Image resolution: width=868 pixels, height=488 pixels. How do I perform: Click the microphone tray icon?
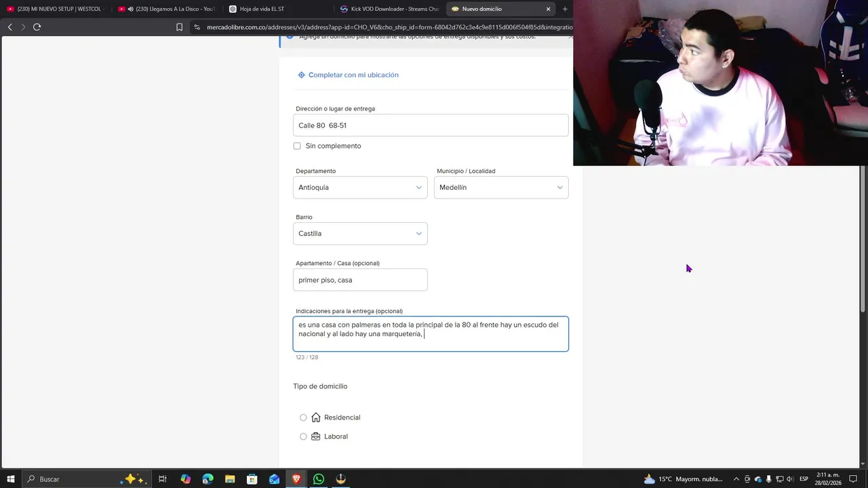pos(769,479)
